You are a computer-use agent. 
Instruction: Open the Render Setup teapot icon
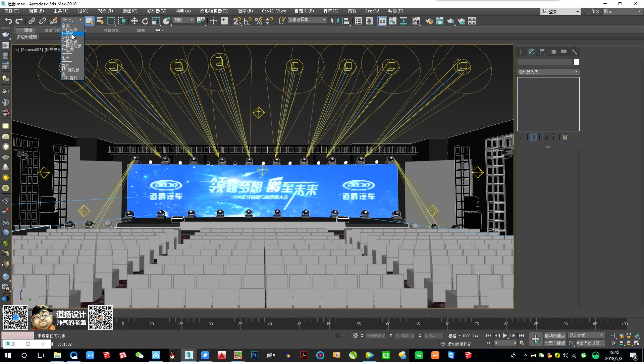[x=429, y=21]
